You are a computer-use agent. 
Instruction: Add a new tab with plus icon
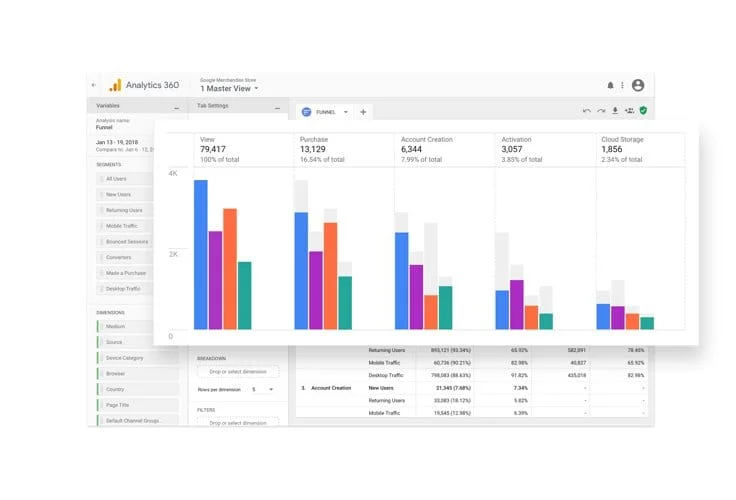click(363, 112)
